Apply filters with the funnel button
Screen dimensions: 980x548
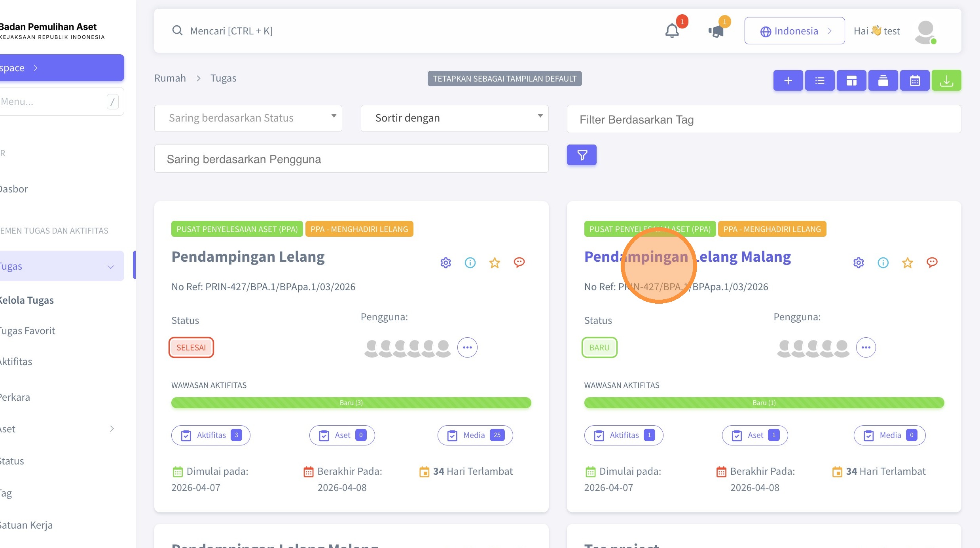point(582,155)
